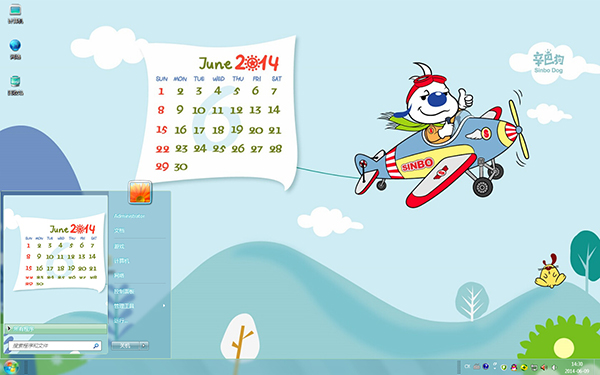
Task: Open the taskbar clock showing 14:30
Action: pyautogui.click(x=577, y=367)
